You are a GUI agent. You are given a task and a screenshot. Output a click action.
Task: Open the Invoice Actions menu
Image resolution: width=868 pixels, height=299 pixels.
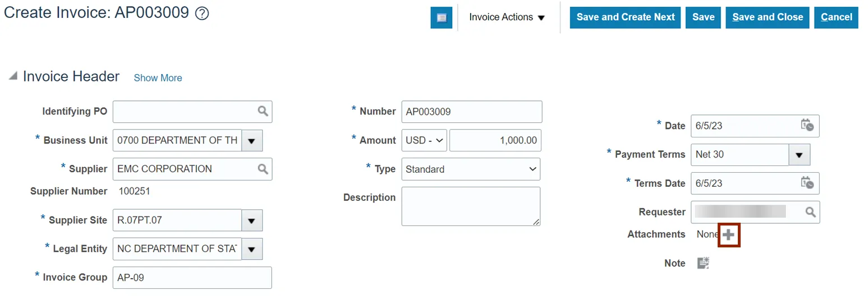pos(507,17)
